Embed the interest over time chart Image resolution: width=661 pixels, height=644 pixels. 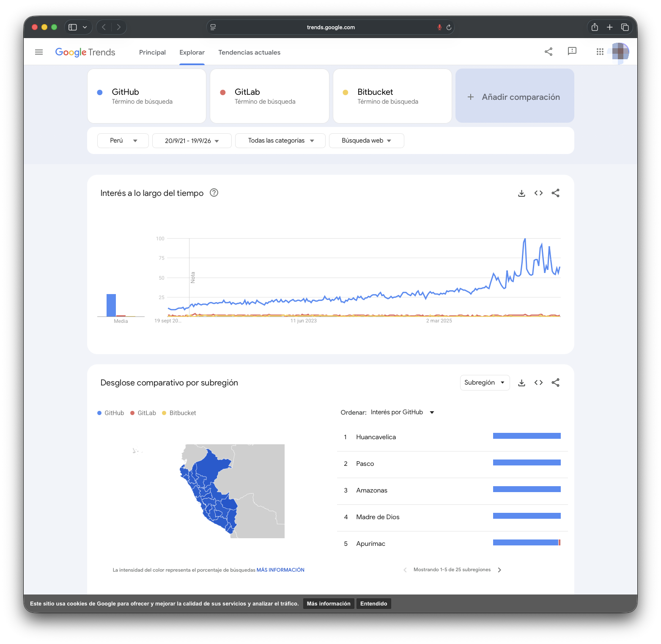pos(538,193)
